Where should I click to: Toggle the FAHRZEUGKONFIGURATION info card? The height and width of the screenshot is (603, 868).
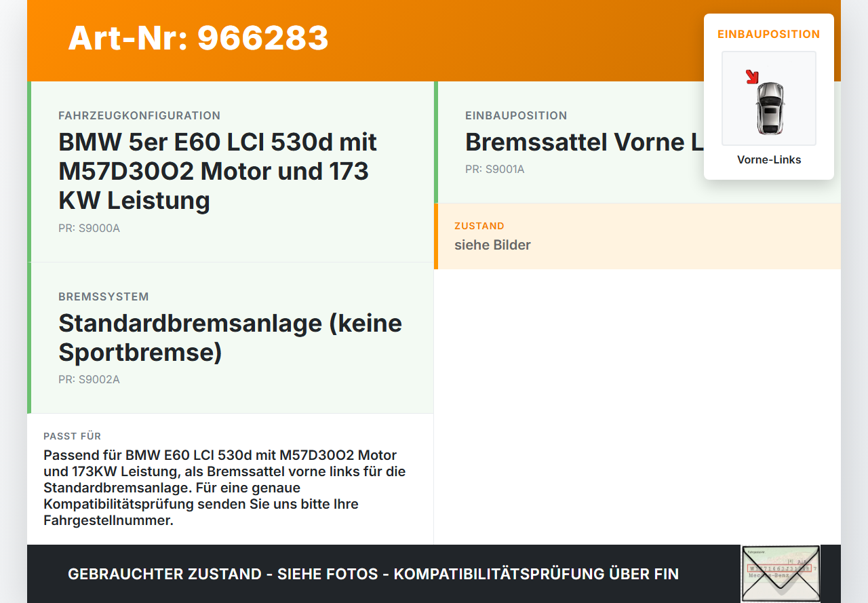pos(231,171)
